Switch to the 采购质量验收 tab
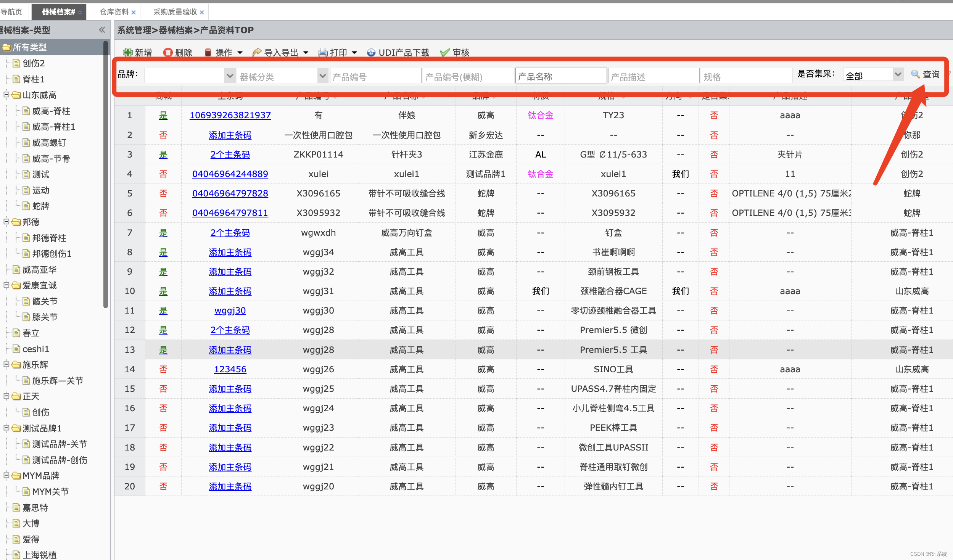The height and width of the screenshot is (560, 953). (175, 12)
